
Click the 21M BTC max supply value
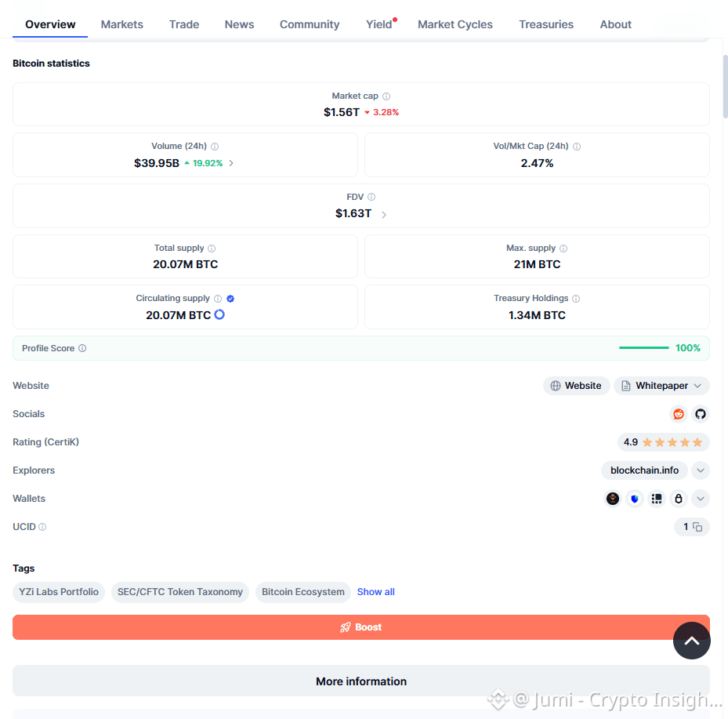[x=537, y=264]
